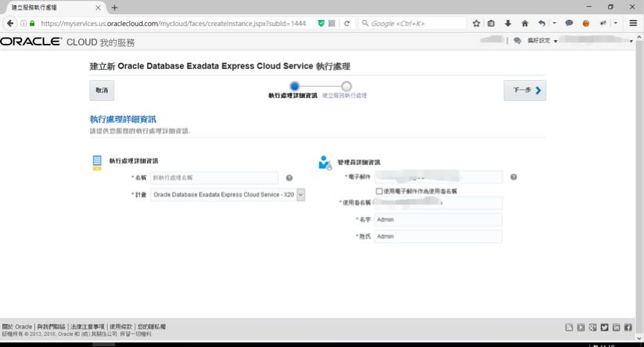This screenshot has height=347, width=644.
Task: Click the 下一步 next button
Action: click(x=525, y=91)
